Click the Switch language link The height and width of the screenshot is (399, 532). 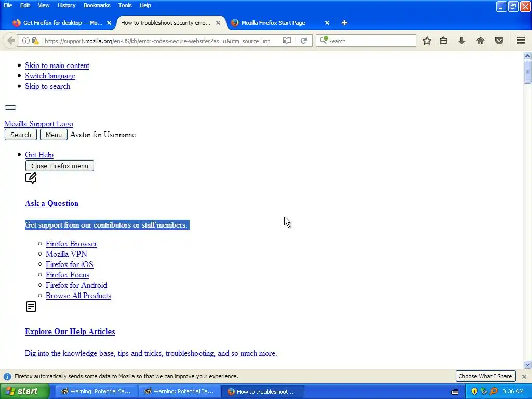point(50,76)
